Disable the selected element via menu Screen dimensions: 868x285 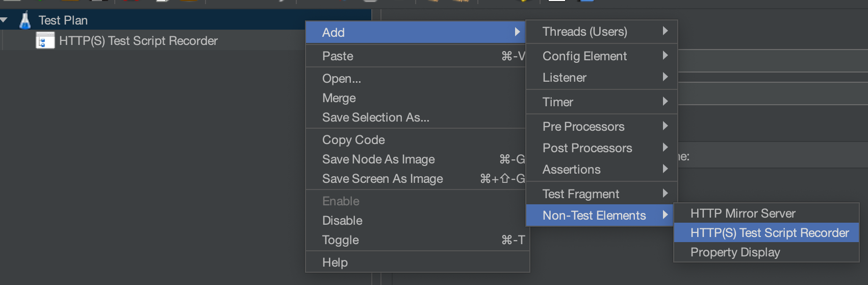pyautogui.click(x=342, y=221)
